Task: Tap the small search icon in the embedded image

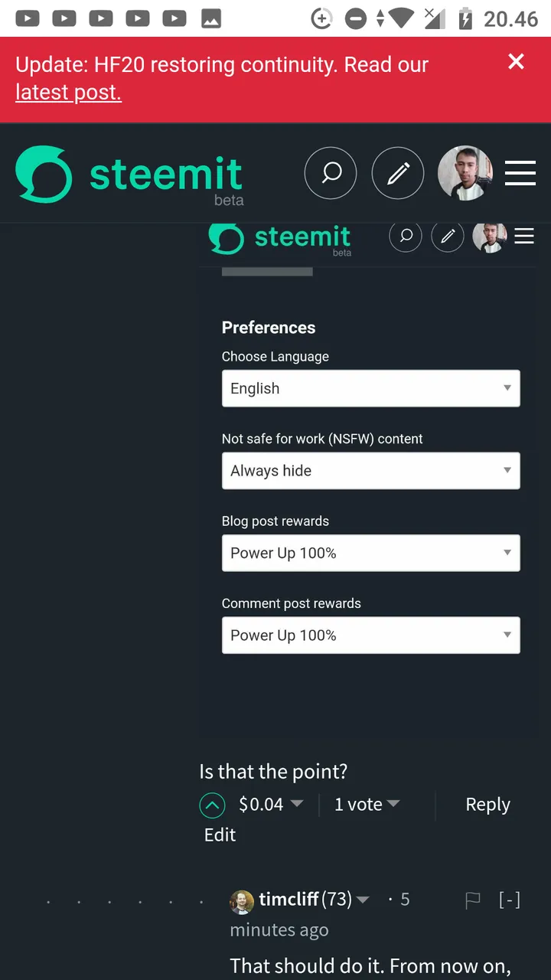Action: click(x=406, y=236)
